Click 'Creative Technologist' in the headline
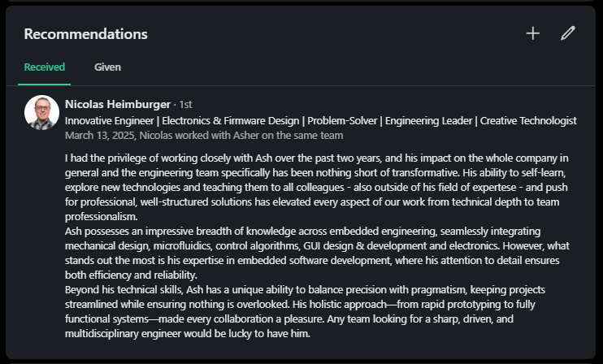Image resolution: width=603 pixels, height=364 pixels. pyautogui.click(x=528, y=120)
